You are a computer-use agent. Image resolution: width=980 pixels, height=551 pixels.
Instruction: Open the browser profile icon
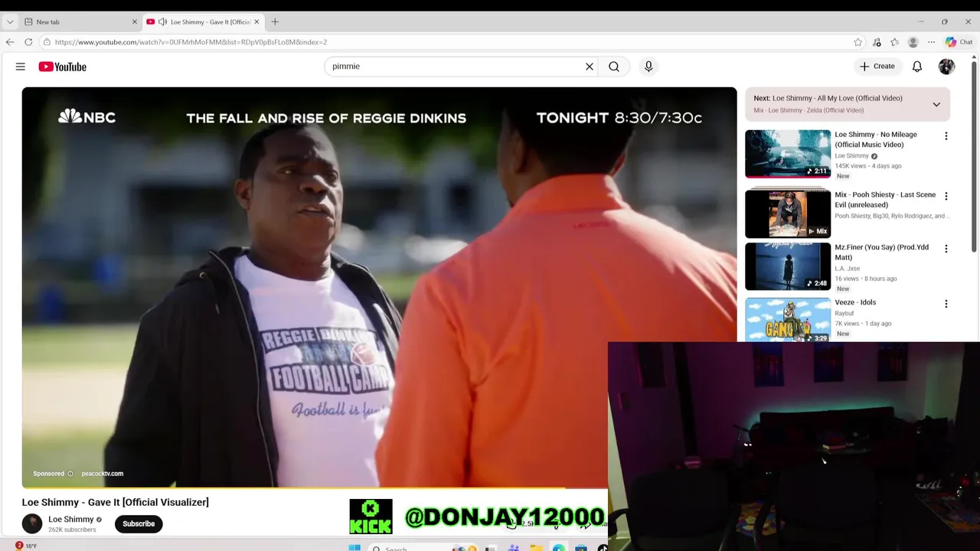913,42
